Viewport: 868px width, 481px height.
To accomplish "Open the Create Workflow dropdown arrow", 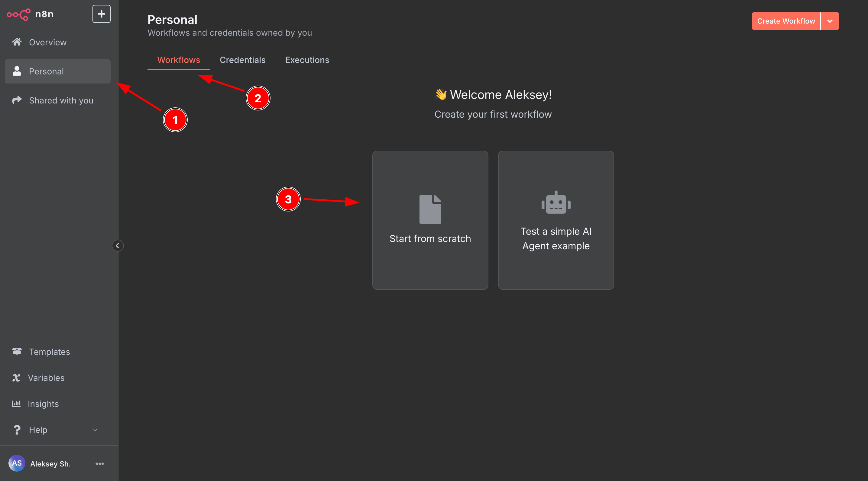I will click(x=830, y=21).
